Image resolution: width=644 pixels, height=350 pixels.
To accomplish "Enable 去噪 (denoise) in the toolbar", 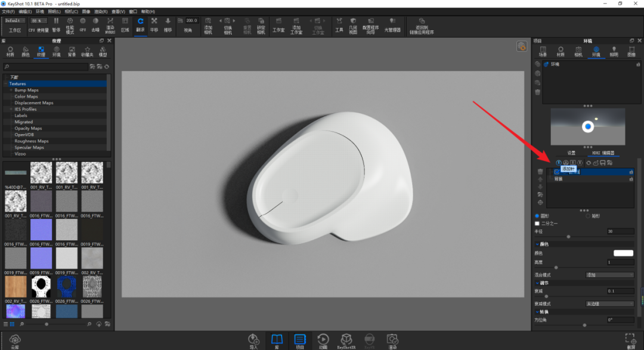I will [95, 25].
